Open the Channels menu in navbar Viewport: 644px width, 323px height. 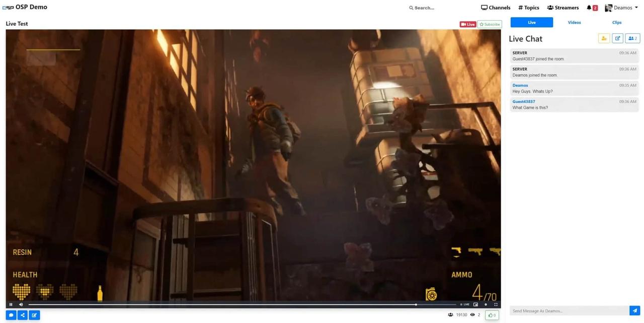click(x=496, y=8)
